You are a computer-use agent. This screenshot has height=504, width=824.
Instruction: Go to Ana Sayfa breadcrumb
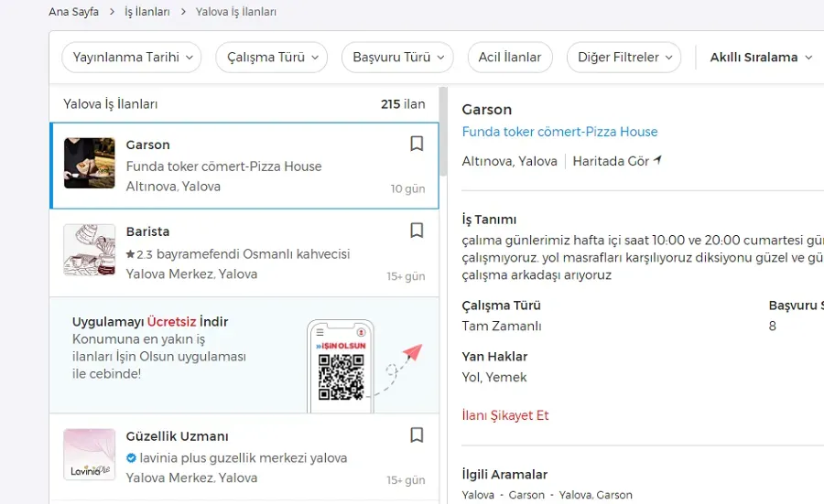(74, 12)
